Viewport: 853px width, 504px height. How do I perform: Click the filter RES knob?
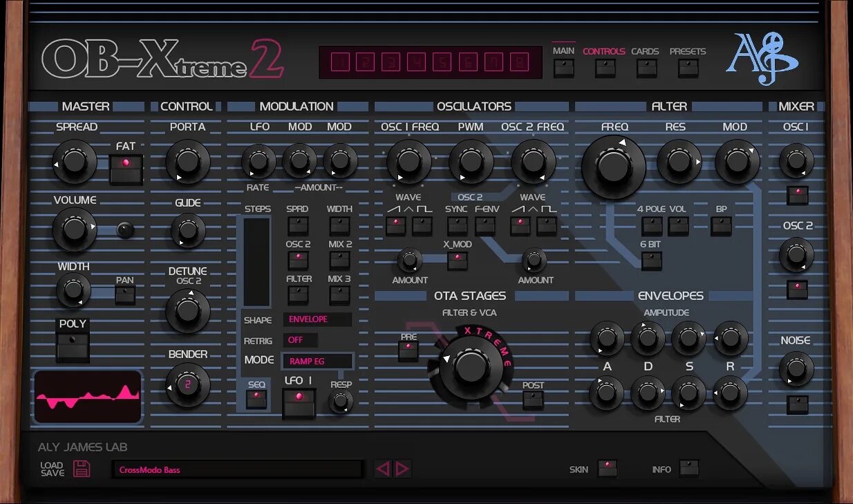pos(679,162)
